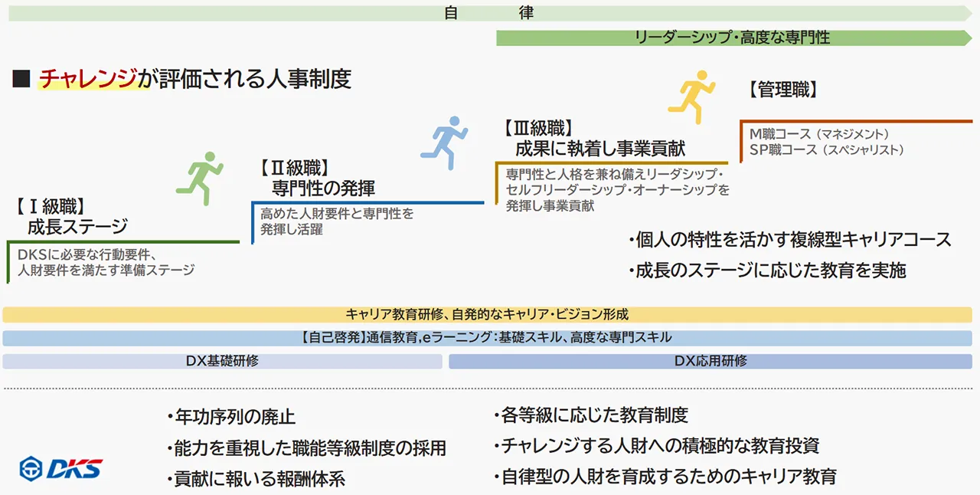This screenshot has height=495, width=980.
Task: Click the DX基礎研修 bar
Action: tap(222, 361)
